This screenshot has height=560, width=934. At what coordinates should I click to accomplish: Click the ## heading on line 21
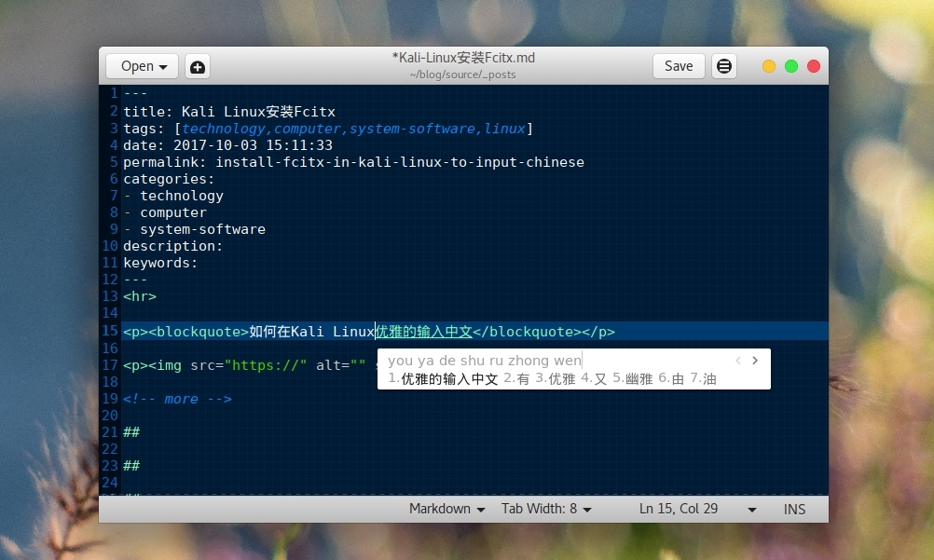pos(130,432)
